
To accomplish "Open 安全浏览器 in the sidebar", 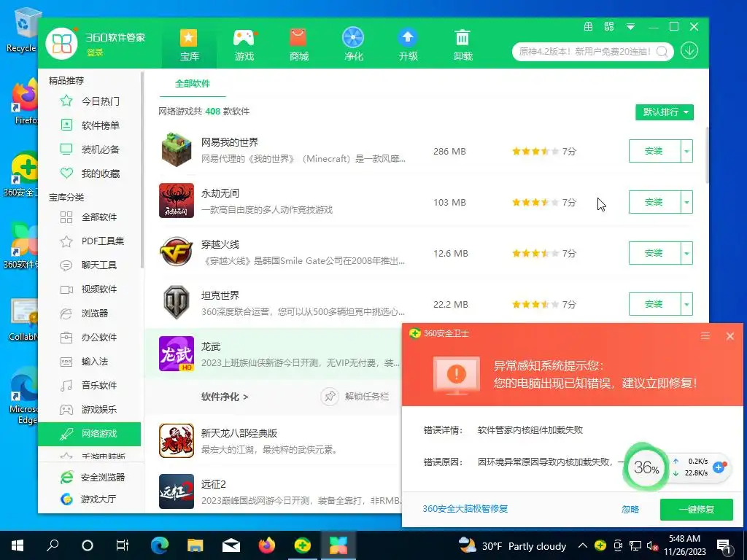I will (x=93, y=477).
